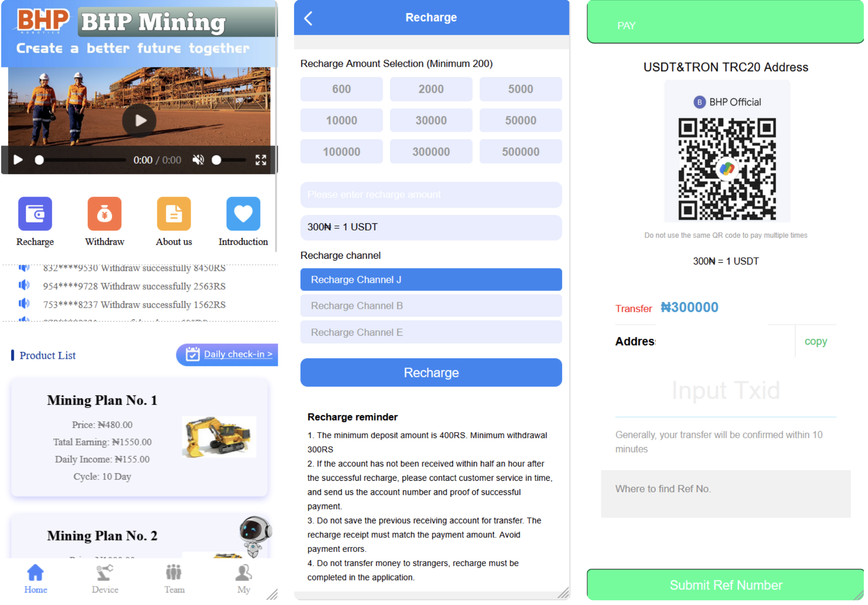This screenshot has height=605, width=868.
Task: Select 500000 recharge amount
Action: point(521,152)
